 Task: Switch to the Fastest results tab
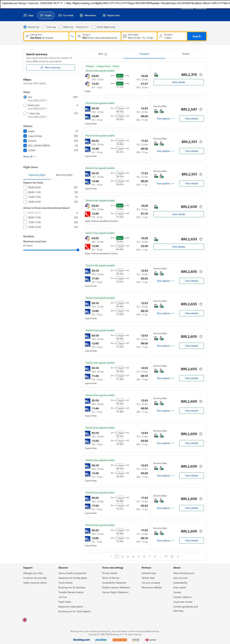186,54
